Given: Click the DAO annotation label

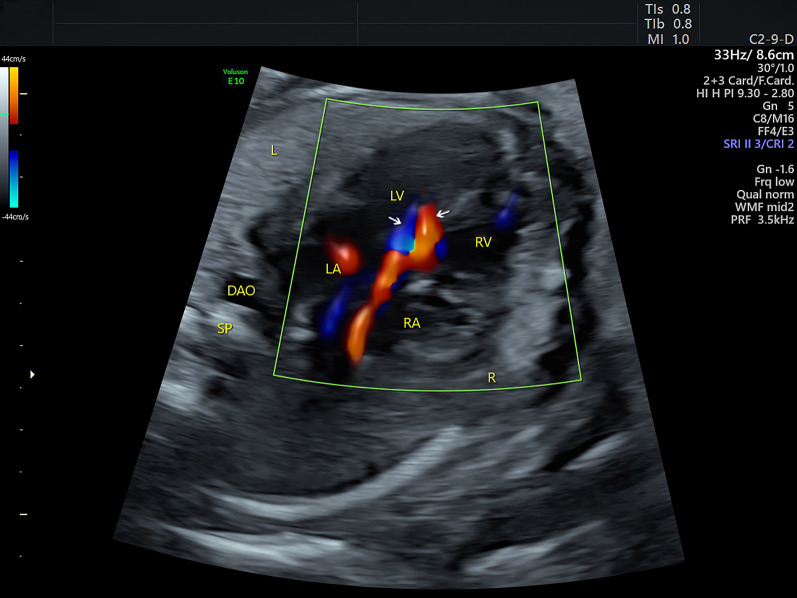Looking at the screenshot, I should pos(241,291).
